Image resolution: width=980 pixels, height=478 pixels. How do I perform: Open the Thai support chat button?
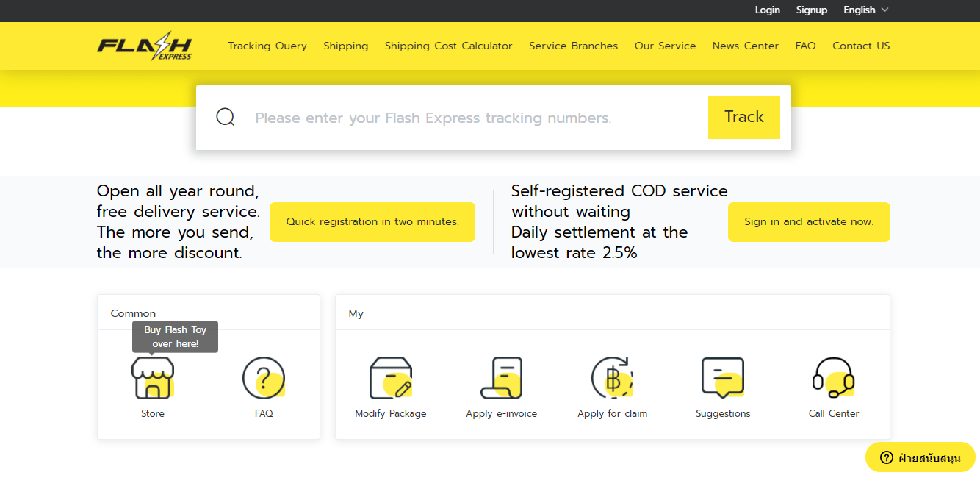pyautogui.click(x=920, y=457)
